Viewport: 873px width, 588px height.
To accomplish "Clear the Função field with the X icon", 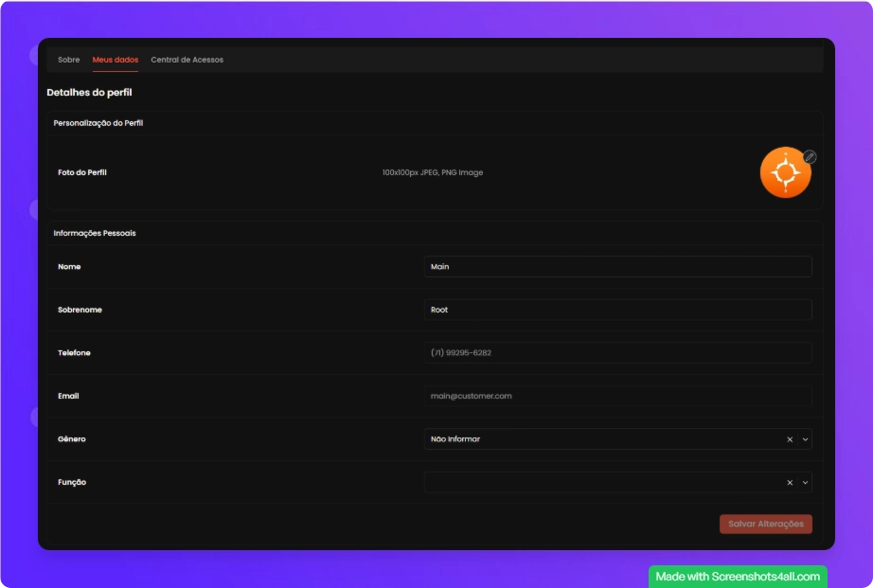I will click(x=790, y=483).
